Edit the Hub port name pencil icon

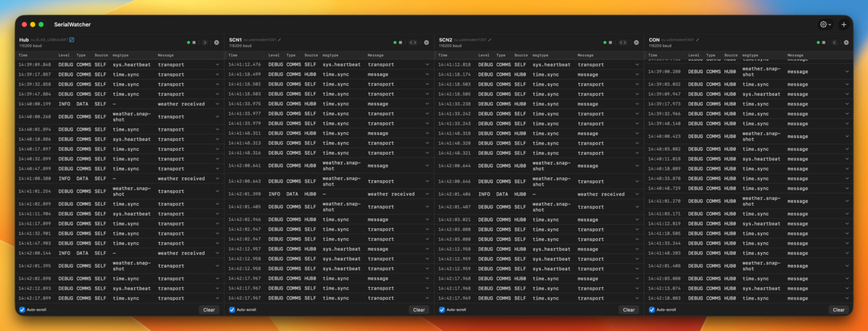click(x=72, y=40)
